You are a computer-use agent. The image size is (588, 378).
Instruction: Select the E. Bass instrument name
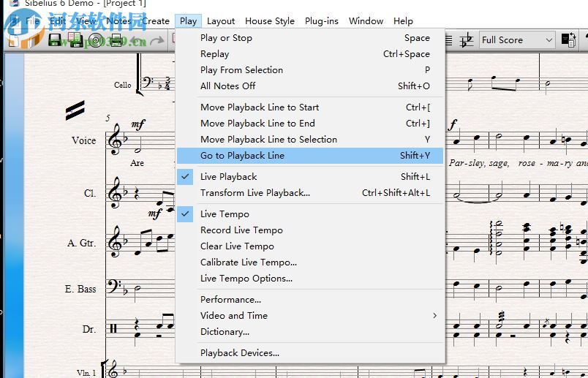pyautogui.click(x=80, y=289)
